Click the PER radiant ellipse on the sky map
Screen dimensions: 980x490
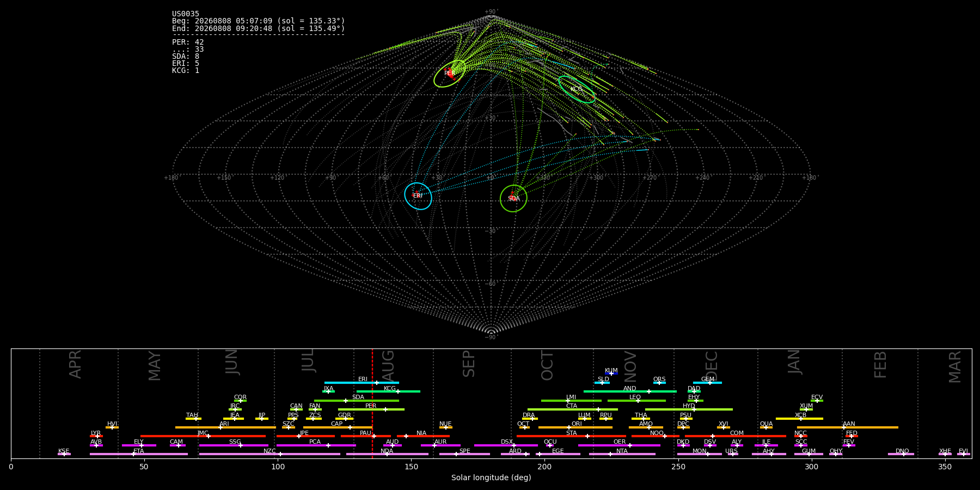coord(450,73)
